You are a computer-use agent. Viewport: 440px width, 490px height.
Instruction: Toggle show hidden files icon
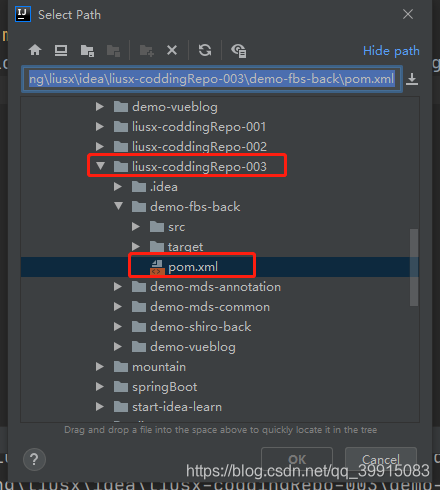click(x=239, y=51)
